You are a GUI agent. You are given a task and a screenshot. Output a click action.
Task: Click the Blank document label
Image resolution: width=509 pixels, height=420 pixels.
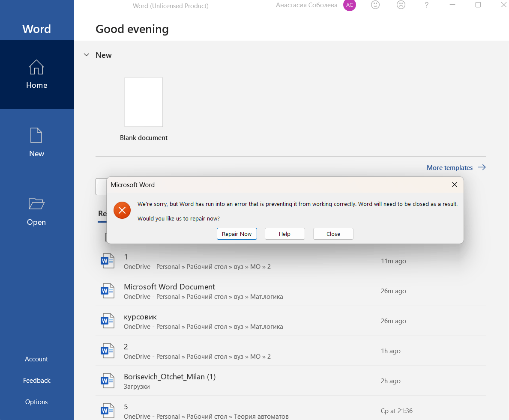144,138
